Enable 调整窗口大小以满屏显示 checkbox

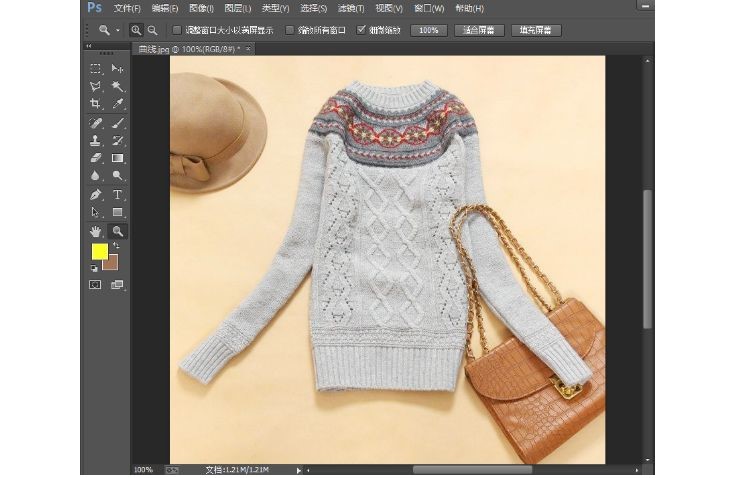point(178,30)
